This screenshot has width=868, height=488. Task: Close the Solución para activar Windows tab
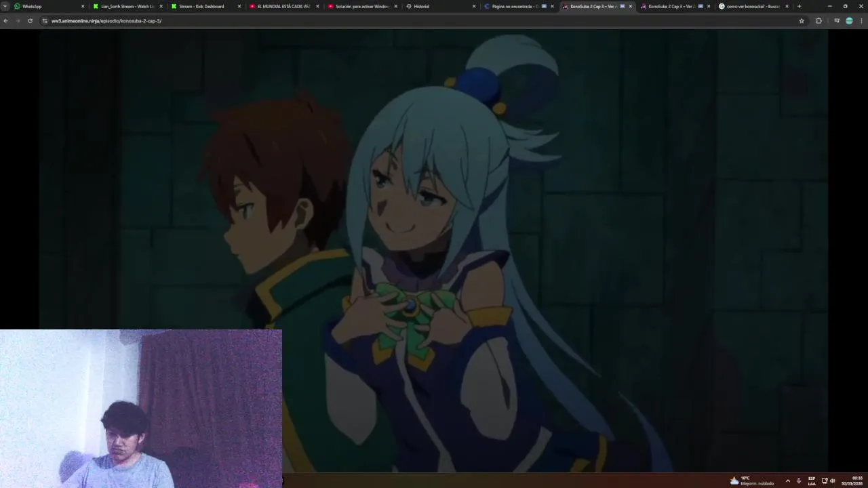coord(395,6)
